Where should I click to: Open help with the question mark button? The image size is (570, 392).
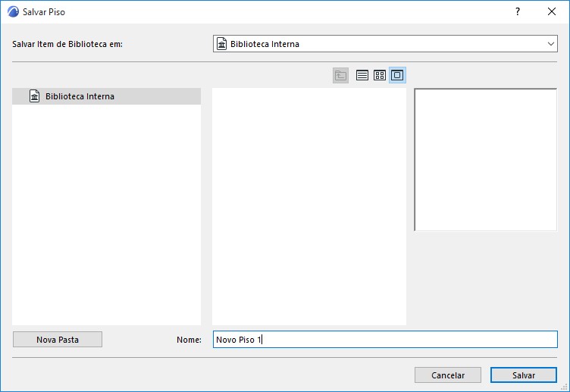click(518, 11)
